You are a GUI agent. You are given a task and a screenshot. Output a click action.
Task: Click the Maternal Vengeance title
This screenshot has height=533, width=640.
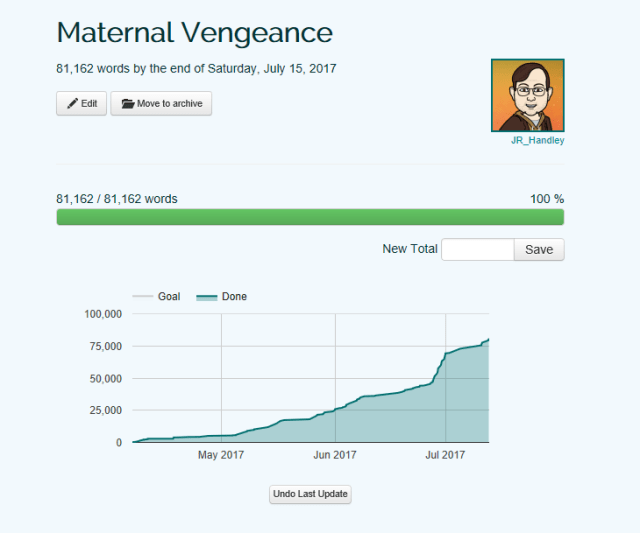tap(194, 32)
